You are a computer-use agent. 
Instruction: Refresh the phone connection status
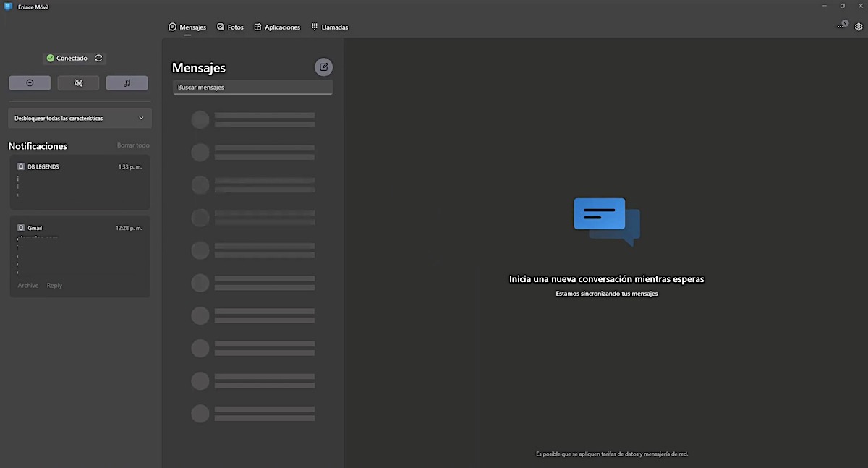pyautogui.click(x=98, y=59)
